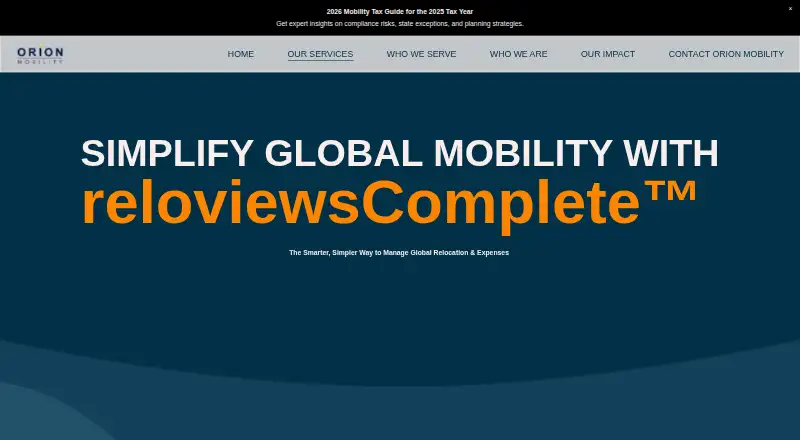Open Contact Orion Mobility page
The height and width of the screenshot is (440, 800).
(x=726, y=54)
